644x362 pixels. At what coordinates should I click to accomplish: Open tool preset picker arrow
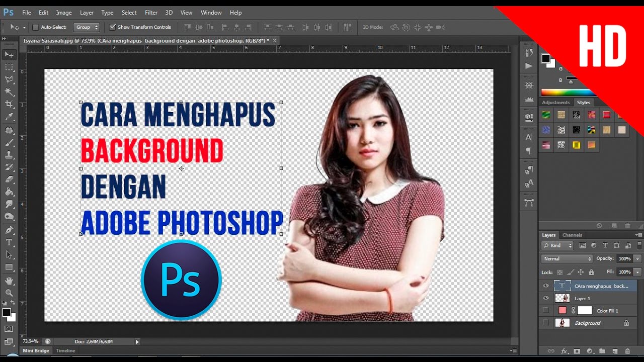(24, 27)
